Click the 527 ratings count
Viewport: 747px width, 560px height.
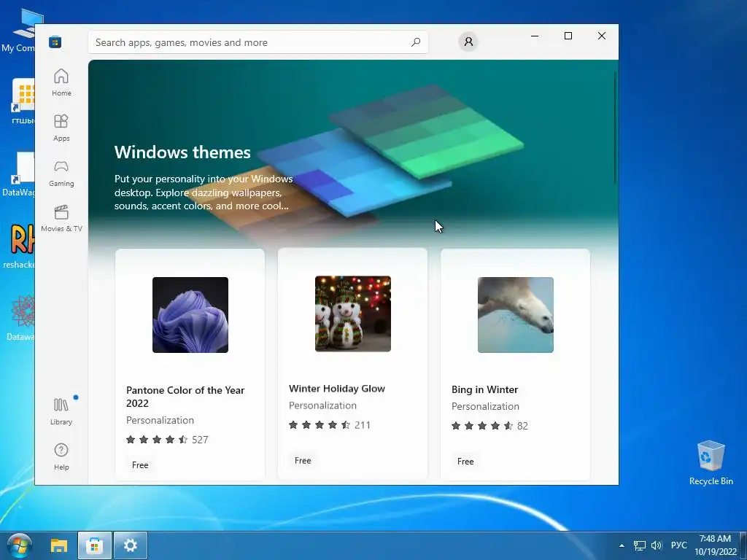point(200,440)
